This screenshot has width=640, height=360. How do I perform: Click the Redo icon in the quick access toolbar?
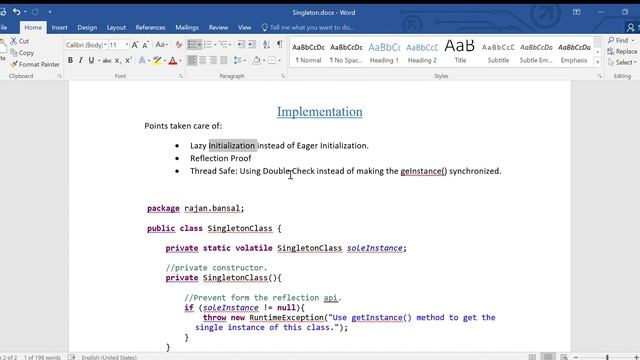pos(35,12)
